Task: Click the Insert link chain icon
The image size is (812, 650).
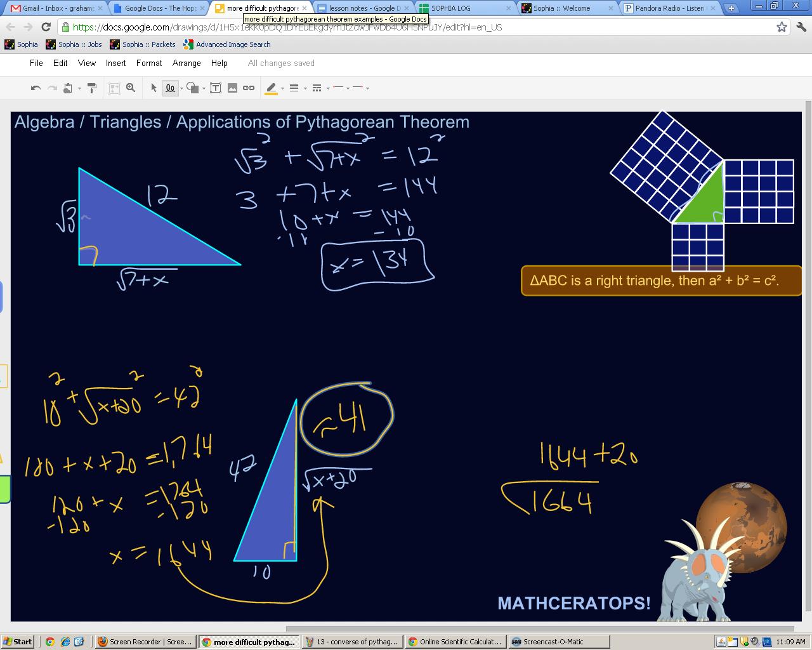Action: [249, 88]
